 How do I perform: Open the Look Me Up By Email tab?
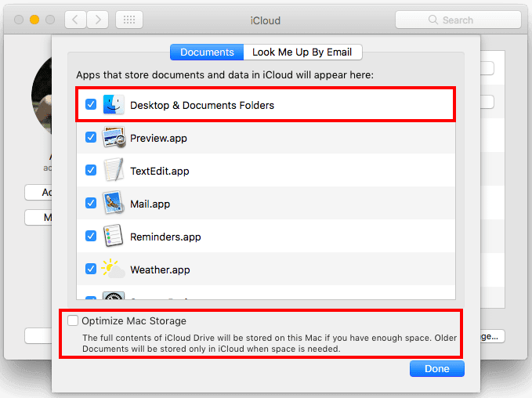tap(302, 52)
